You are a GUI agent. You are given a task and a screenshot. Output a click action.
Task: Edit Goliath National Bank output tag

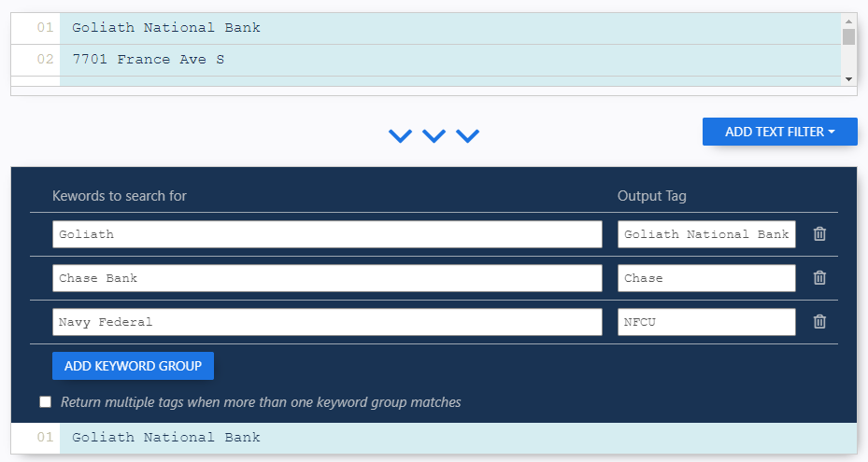coord(706,234)
